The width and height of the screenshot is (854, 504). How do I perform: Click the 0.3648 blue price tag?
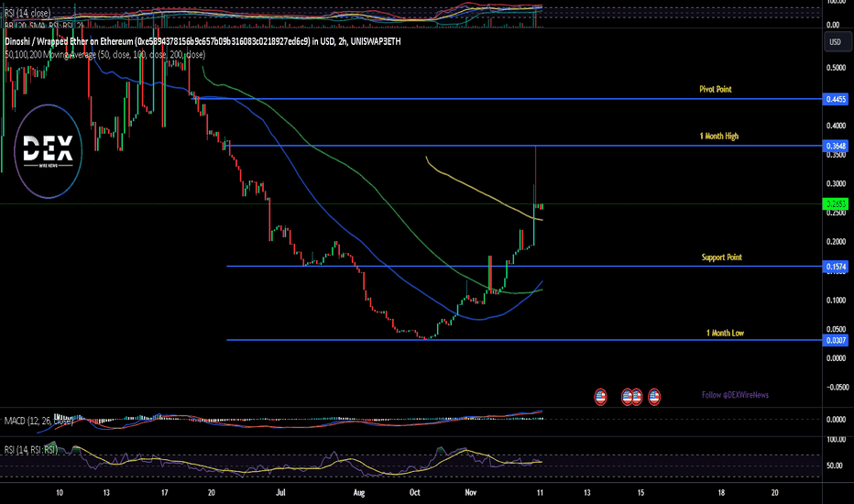(x=836, y=146)
